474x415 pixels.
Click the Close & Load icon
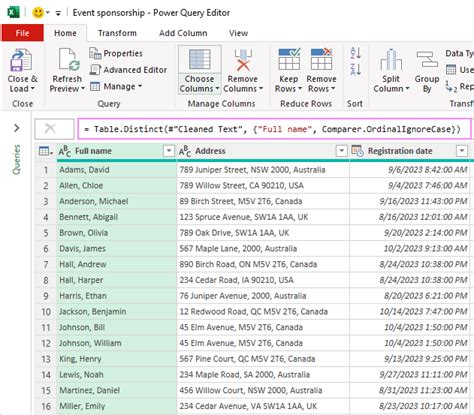coord(21,60)
